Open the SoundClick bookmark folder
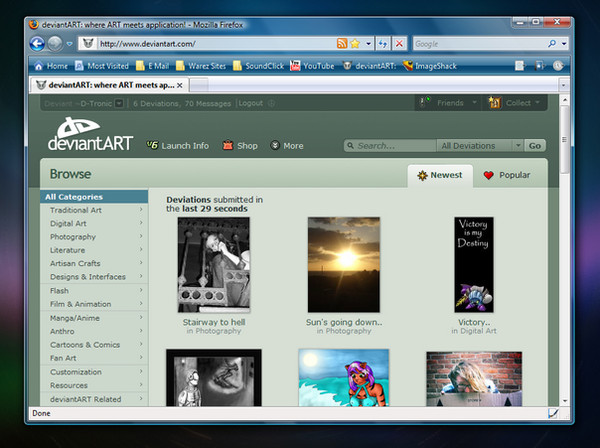The height and width of the screenshot is (448, 600). pyautogui.click(x=259, y=66)
